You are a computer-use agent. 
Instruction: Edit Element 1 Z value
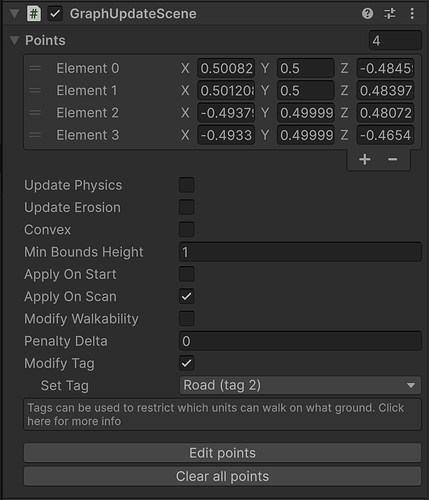click(x=385, y=91)
